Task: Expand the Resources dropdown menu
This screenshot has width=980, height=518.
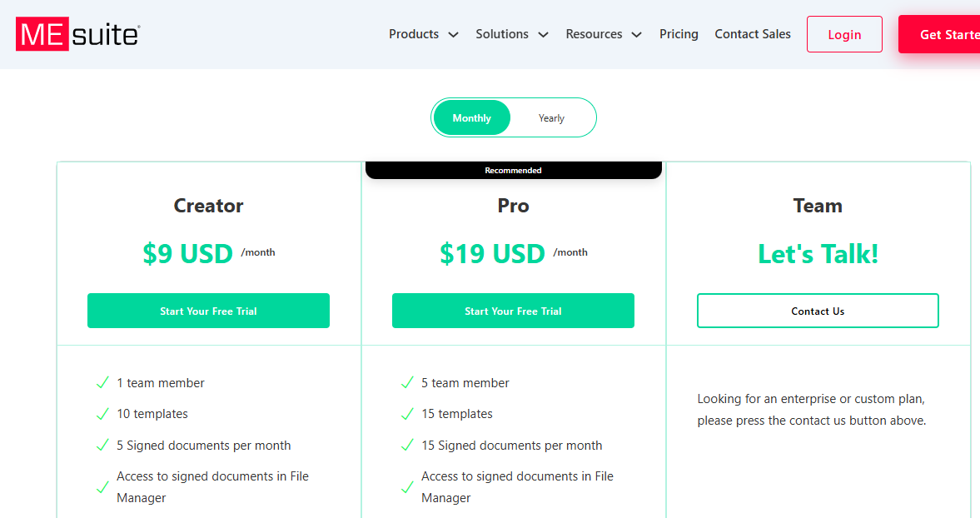Action: 603,34
